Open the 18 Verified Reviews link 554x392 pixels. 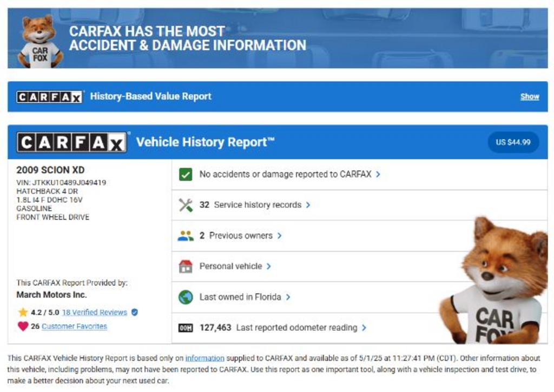94,312
